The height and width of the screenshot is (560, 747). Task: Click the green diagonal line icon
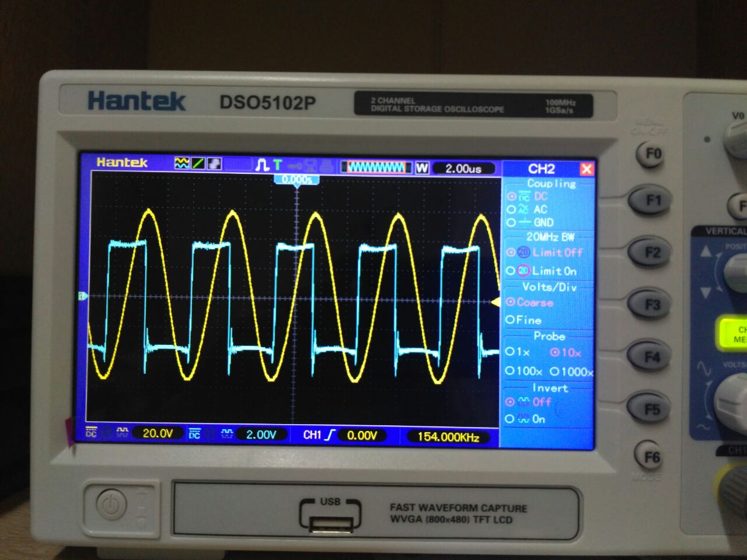[198, 164]
